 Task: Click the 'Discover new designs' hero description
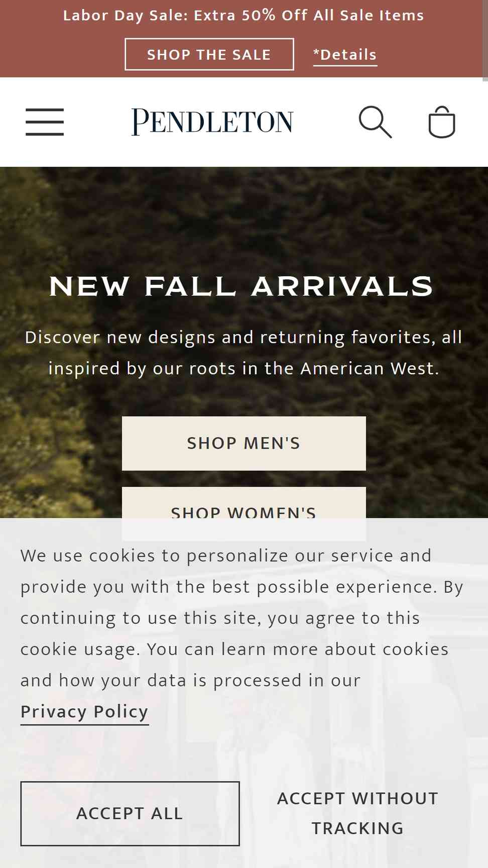pos(244,353)
